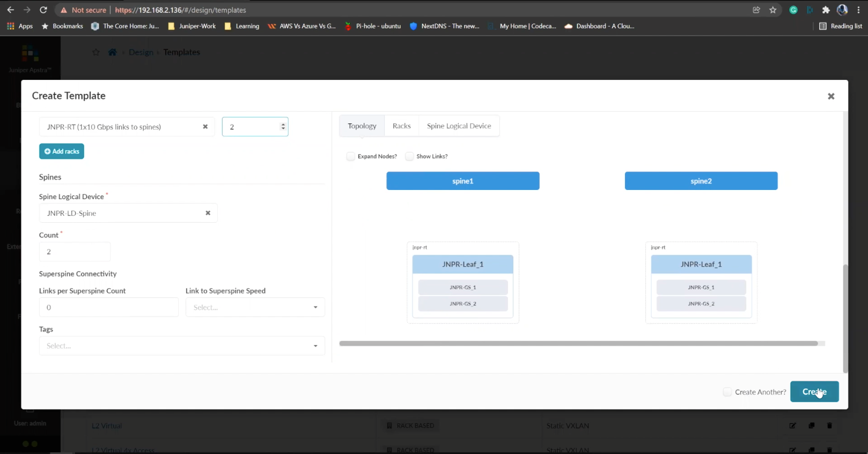Open the Extensions puzzle icon
The width and height of the screenshot is (868, 454).
pyautogui.click(x=826, y=10)
